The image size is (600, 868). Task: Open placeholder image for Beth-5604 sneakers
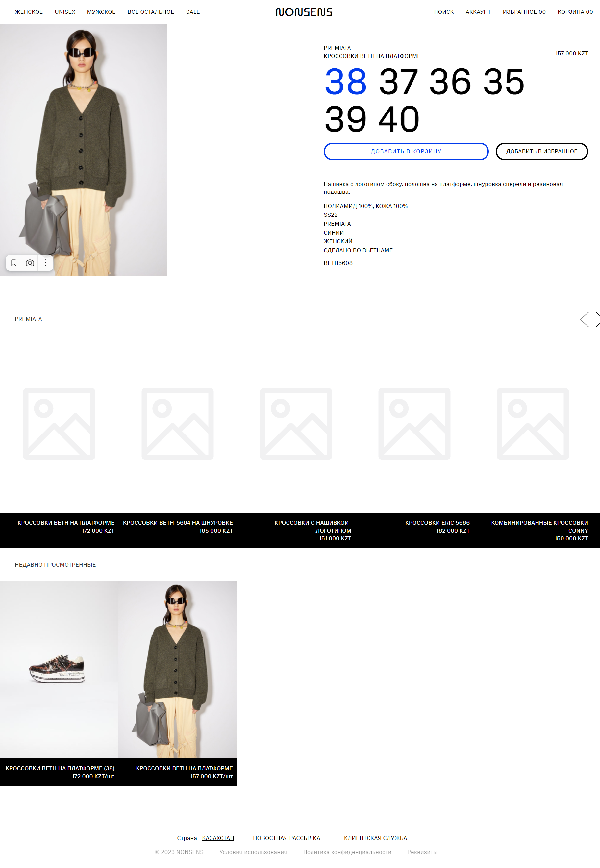pyautogui.click(x=177, y=424)
